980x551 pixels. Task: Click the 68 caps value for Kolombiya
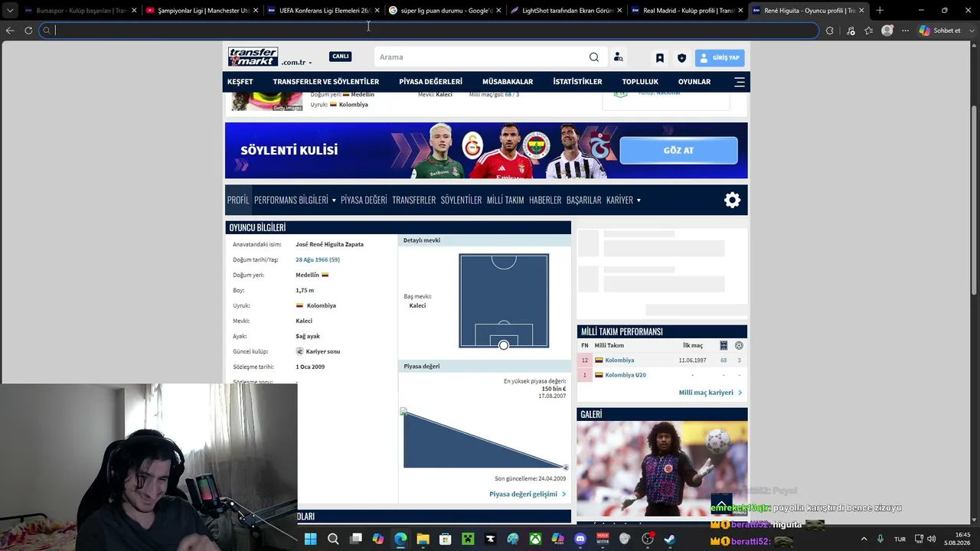click(x=724, y=360)
